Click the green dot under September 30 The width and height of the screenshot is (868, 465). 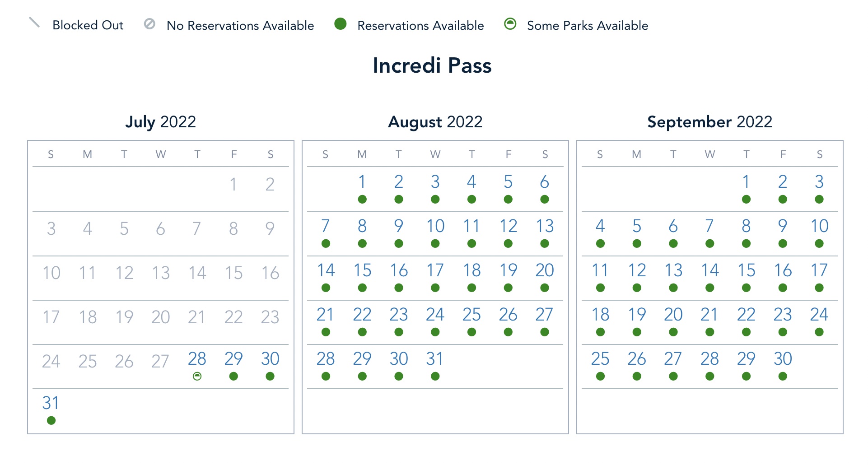783,376
